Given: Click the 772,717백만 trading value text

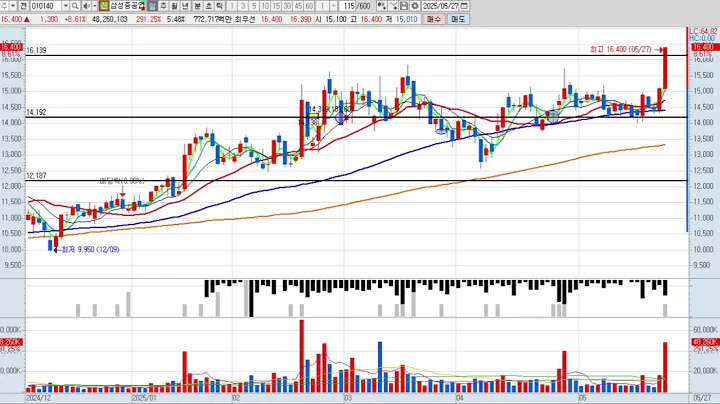Looking at the screenshot, I should coord(213,19).
